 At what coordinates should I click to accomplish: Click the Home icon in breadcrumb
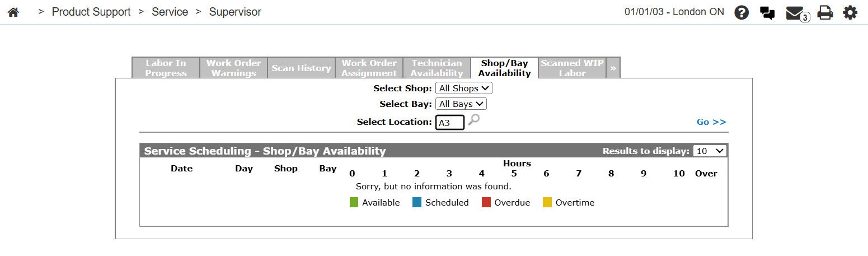[13, 12]
